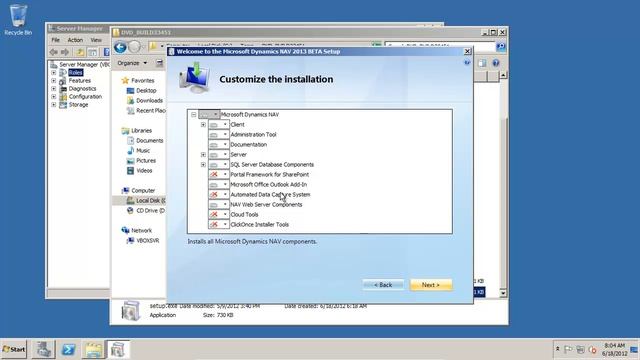
Task: Open the Client feature install-state dropdown
Action: (219, 124)
